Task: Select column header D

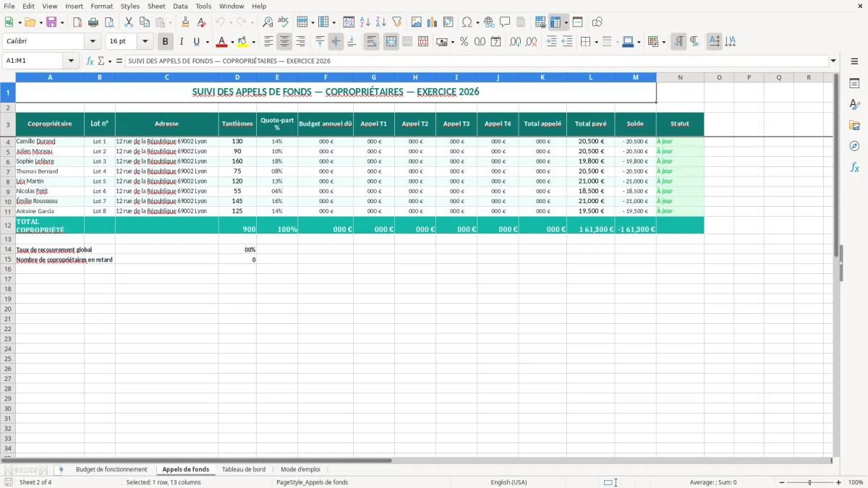Action: 237,77
